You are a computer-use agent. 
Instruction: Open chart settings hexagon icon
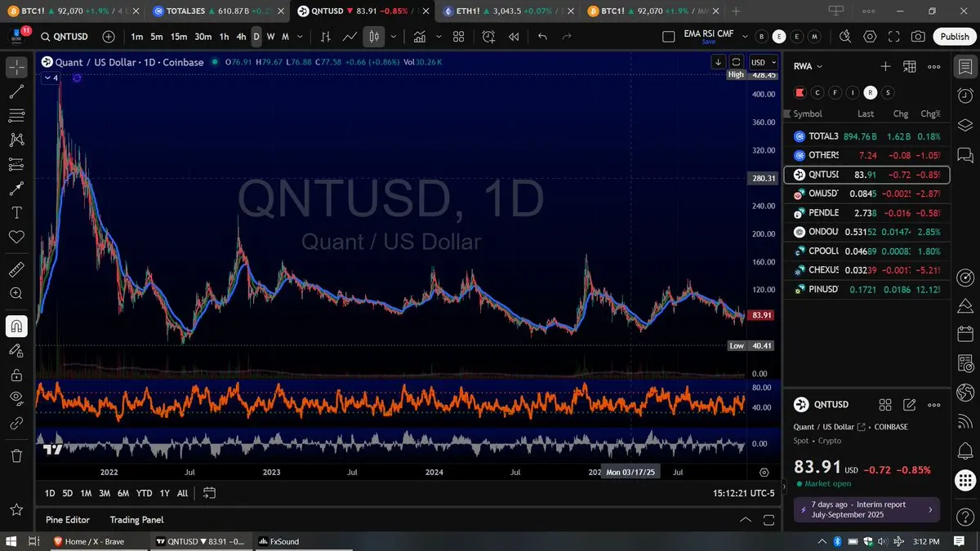870,37
